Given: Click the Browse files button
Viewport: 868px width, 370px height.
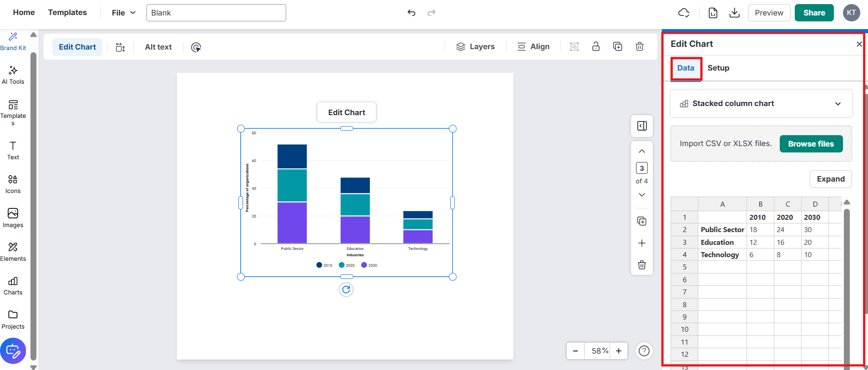Looking at the screenshot, I should (811, 144).
